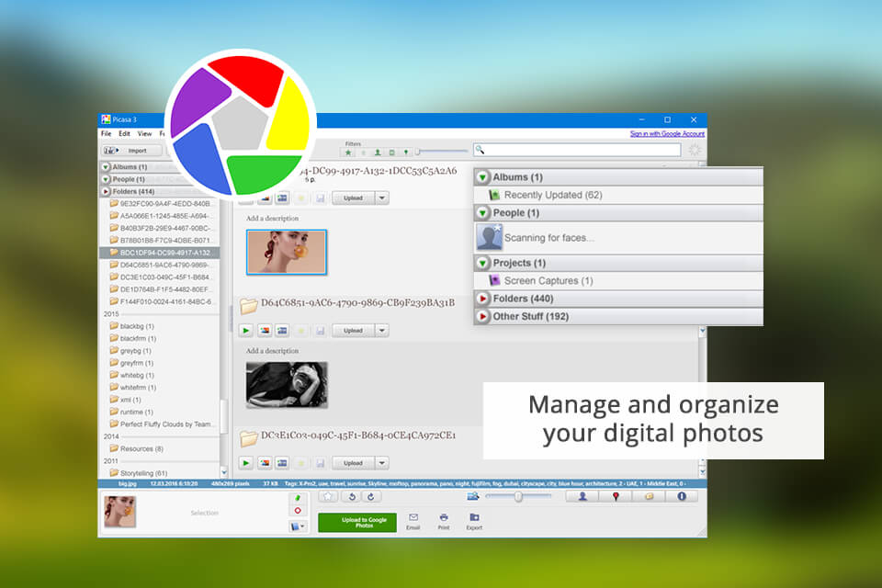Click Upload to Google Photos button
This screenshot has width=882, height=588.
coord(357,522)
